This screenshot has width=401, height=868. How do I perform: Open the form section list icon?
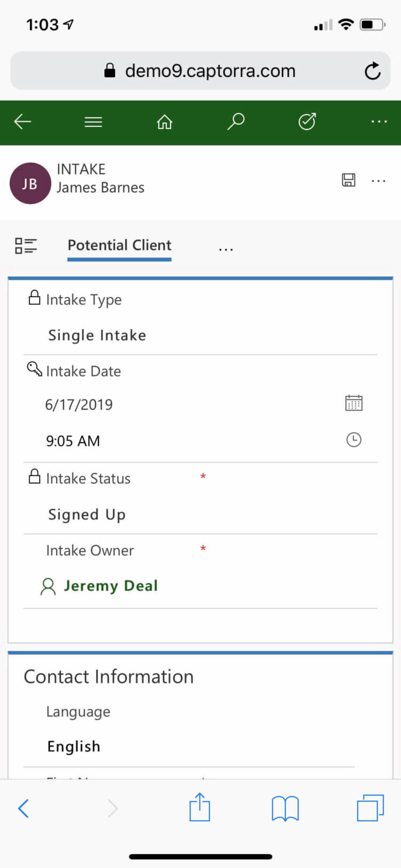pos(26,246)
